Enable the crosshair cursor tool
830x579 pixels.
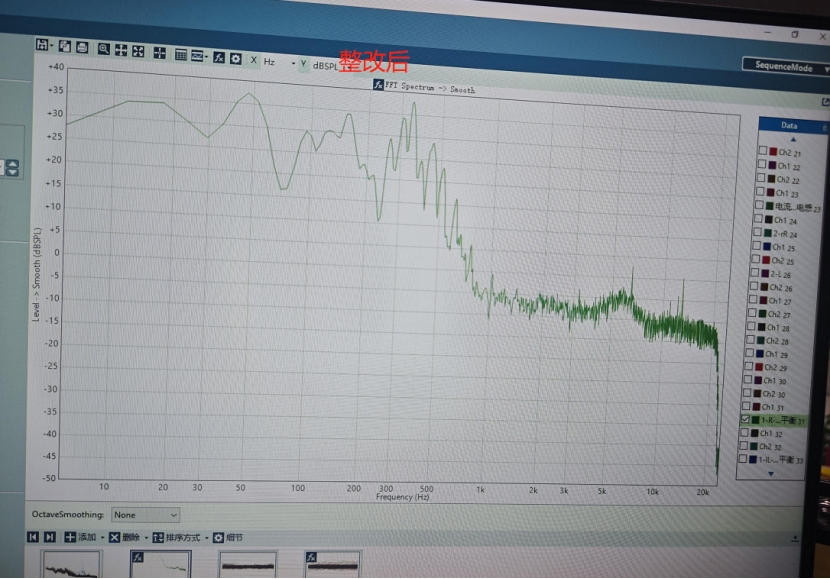[x=159, y=52]
